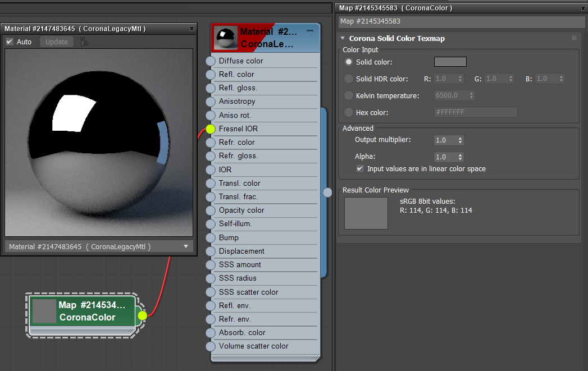Toggle the Auto preview checkbox
This screenshot has height=371, width=588.
pos(10,42)
